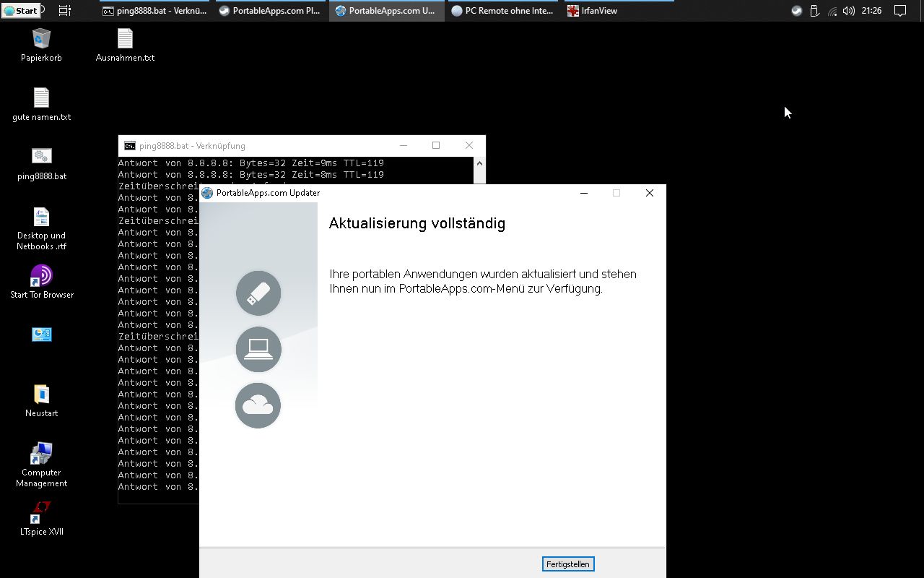Switch to PC Remote ohne Internet taskbar entry

coord(502,11)
